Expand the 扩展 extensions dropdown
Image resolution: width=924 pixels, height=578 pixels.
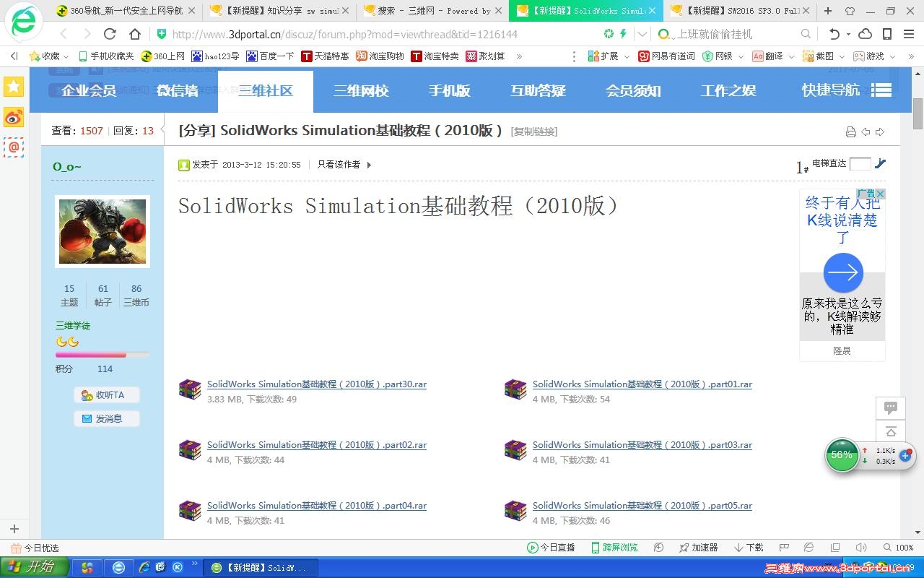click(626, 56)
